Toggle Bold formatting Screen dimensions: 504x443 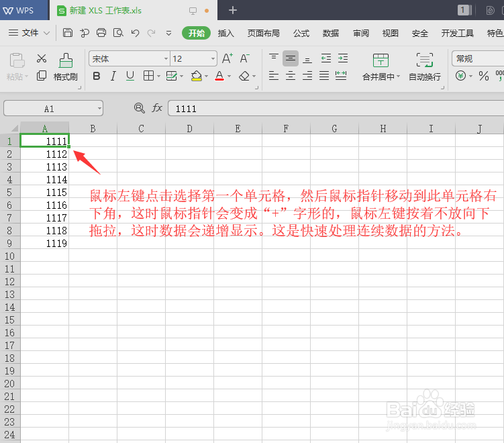(97, 77)
